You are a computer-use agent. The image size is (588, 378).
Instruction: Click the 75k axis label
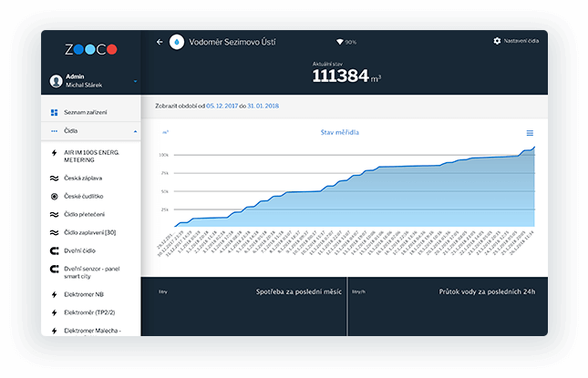(165, 173)
